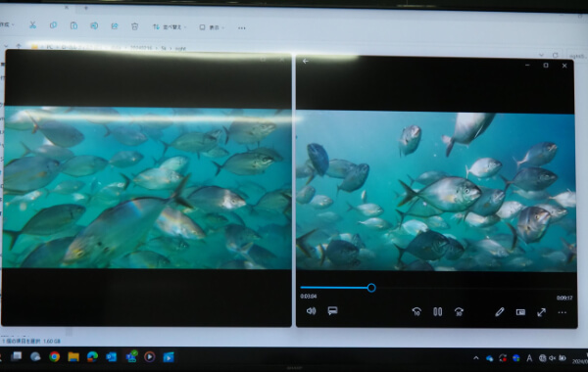Skip back 10 seconds
The image size is (588, 372).
tap(416, 311)
